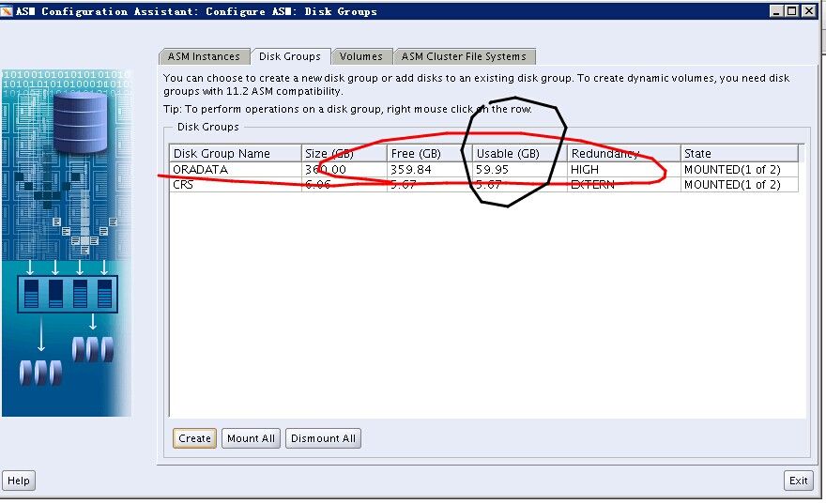Image resolution: width=826 pixels, height=504 pixels.
Task: Click the Size (GB) column header
Action: tap(343, 154)
